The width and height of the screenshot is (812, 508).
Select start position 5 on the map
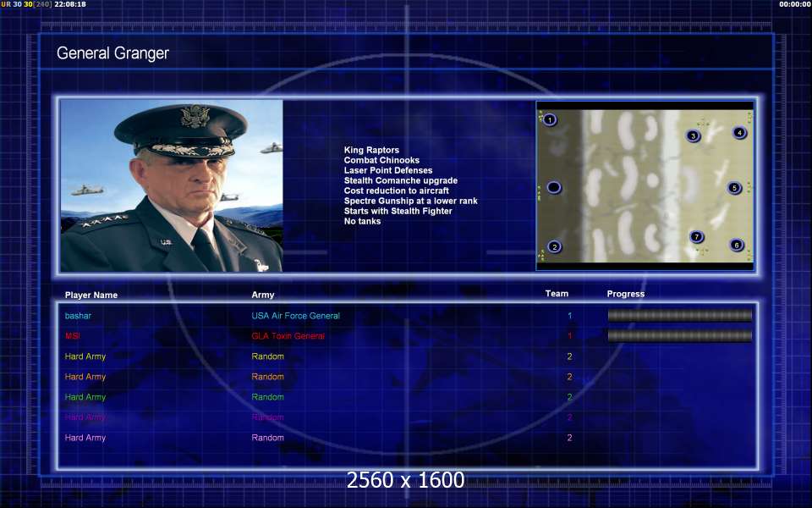pyautogui.click(x=734, y=188)
